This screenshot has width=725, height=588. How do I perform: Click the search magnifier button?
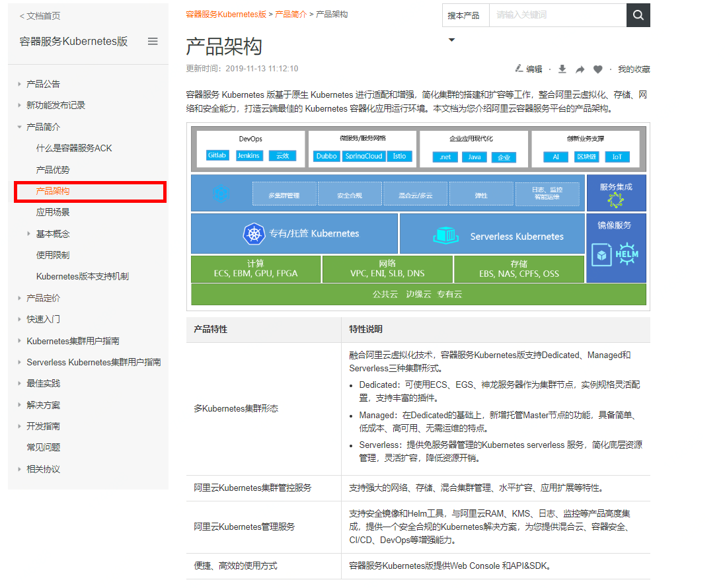(638, 15)
